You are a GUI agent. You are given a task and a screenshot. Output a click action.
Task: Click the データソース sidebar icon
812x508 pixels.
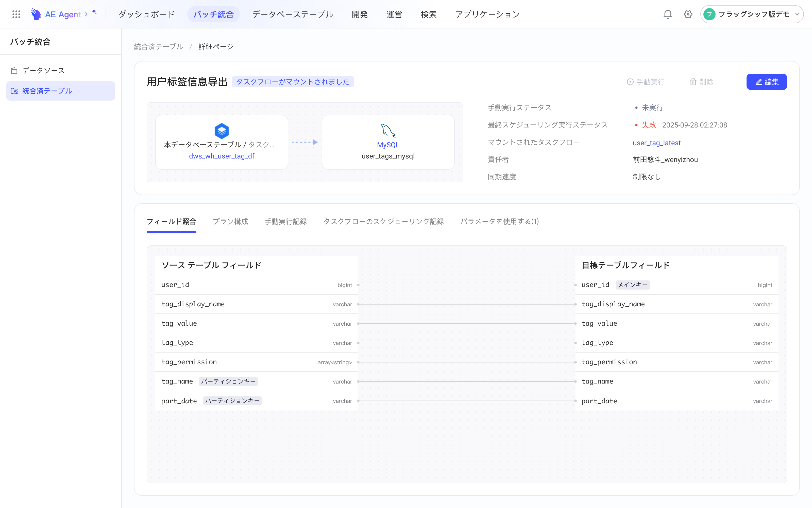pyautogui.click(x=14, y=71)
